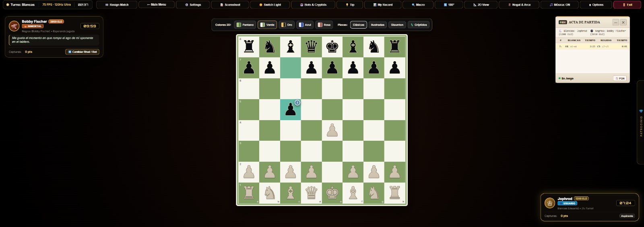Open the Options menu
Screen dimensions: 644x227
tap(596, 5)
